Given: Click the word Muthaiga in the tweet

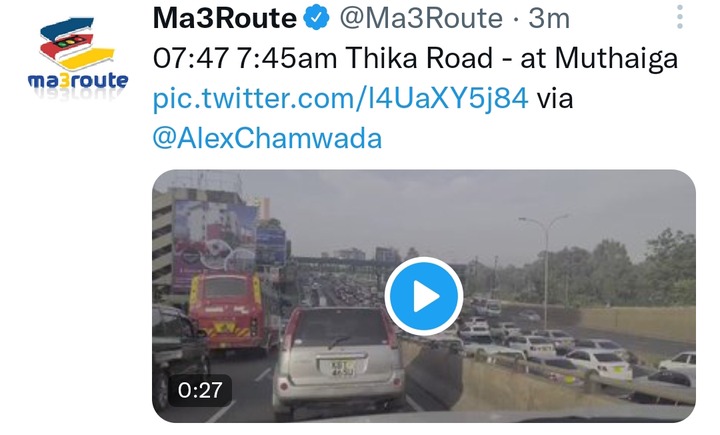Looking at the screenshot, I should 616,59.
